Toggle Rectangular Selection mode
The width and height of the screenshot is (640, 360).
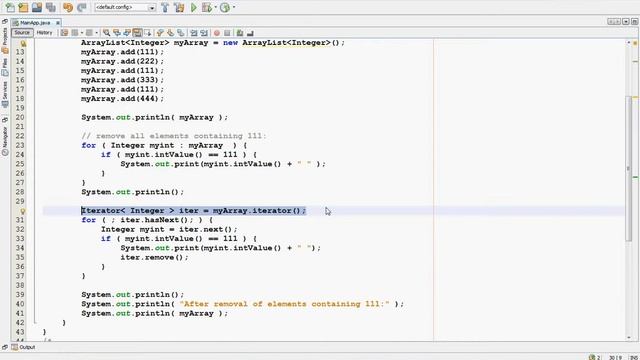click(x=147, y=33)
